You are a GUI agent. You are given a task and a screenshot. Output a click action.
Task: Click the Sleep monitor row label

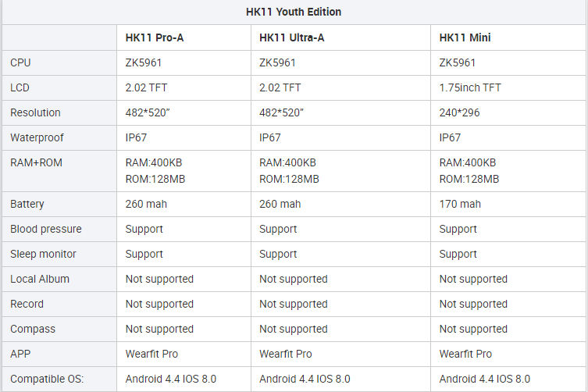pos(43,254)
